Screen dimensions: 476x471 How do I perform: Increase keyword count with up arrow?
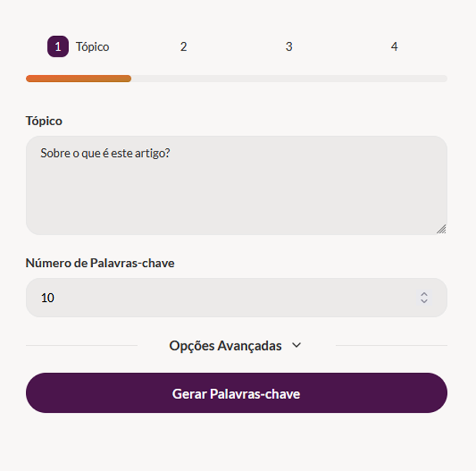424,294
